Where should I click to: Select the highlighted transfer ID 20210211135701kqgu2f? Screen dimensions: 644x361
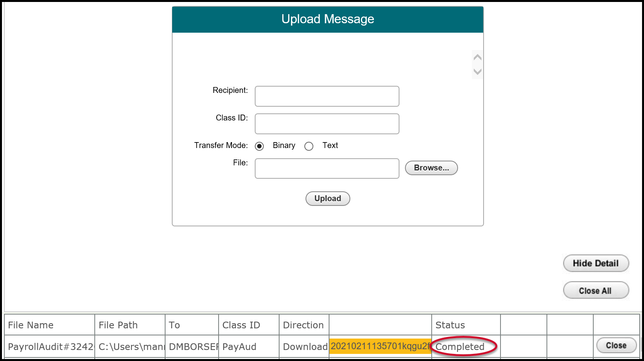pyautogui.click(x=380, y=347)
